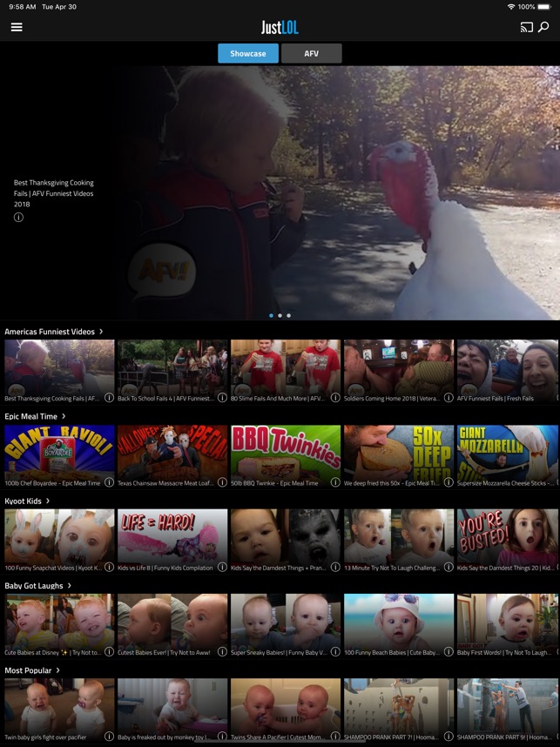Image resolution: width=560 pixels, height=747 pixels.
Task: Info icon for Texas Chainsaw Massacre Meat Loaf
Action: 222,482
